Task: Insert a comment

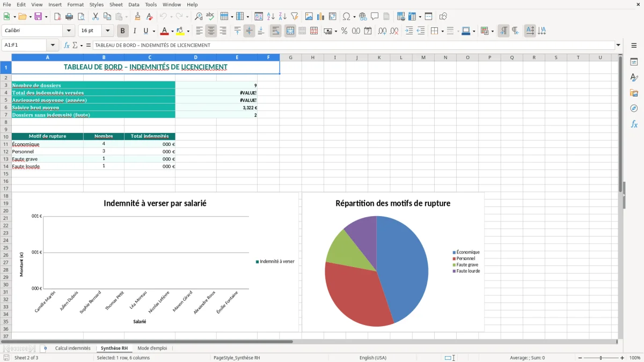Action: pyautogui.click(x=375, y=17)
